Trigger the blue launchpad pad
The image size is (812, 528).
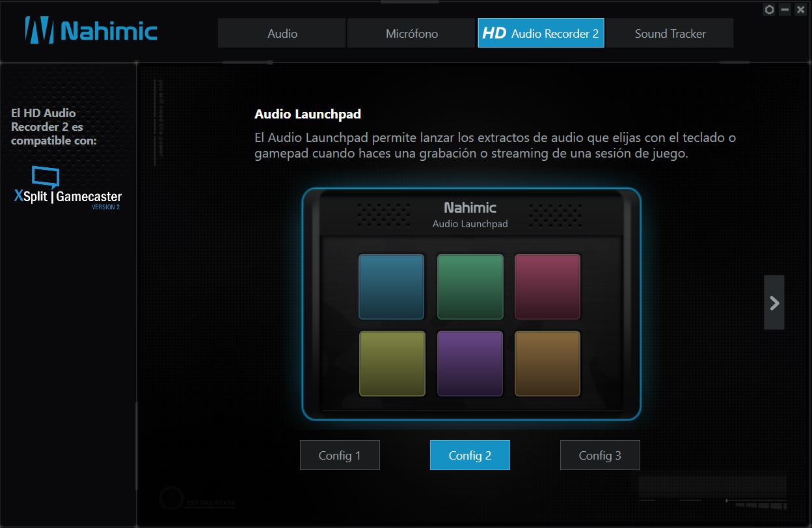392,287
